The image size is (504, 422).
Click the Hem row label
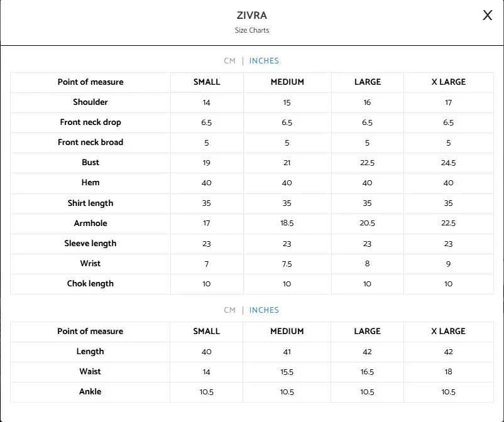(x=90, y=183)
